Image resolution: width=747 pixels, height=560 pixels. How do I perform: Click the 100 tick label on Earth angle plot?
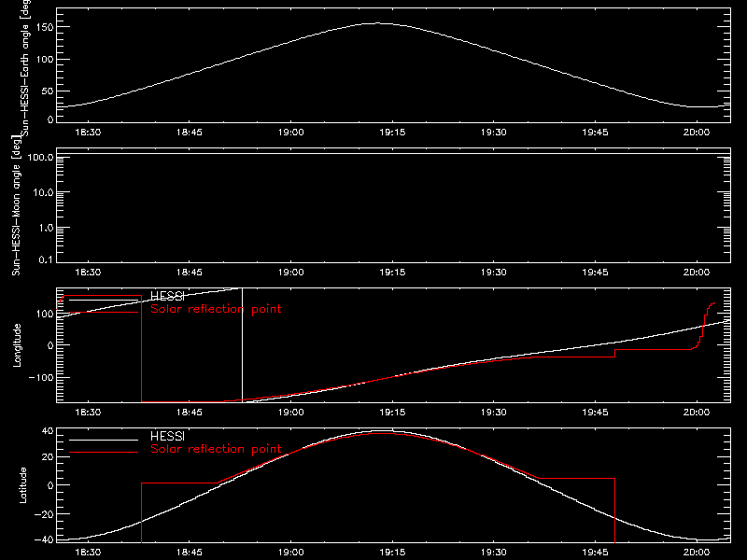(x=46, y=59)
